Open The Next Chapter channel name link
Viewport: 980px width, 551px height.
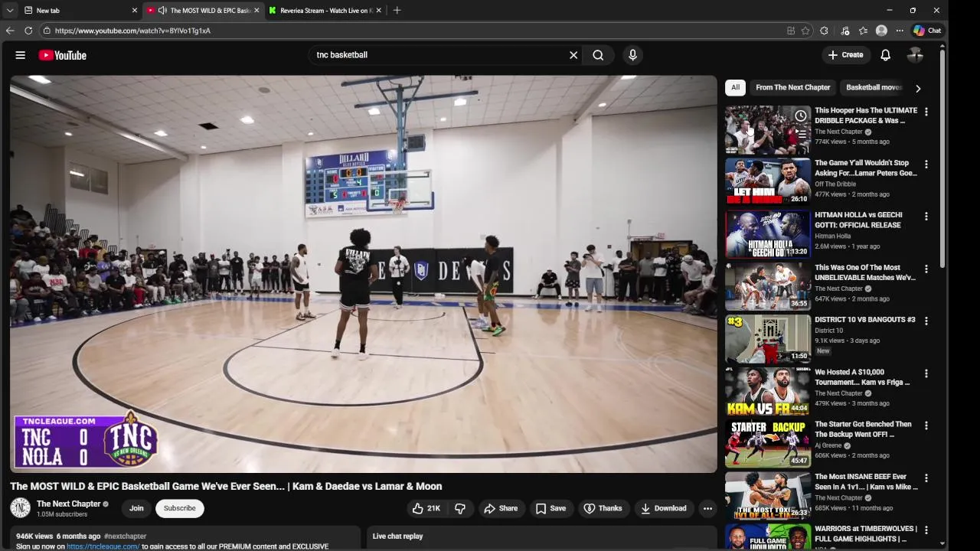pos(69,504)
